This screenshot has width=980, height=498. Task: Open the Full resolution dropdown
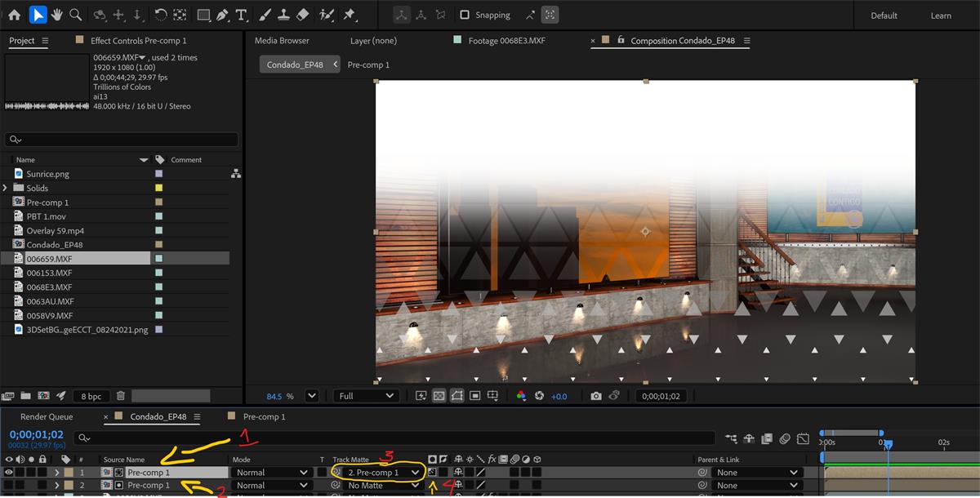[364, 396]
